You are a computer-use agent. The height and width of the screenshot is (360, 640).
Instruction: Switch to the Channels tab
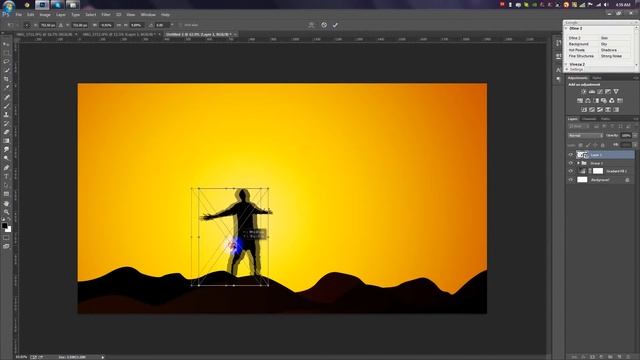[589, 119]
